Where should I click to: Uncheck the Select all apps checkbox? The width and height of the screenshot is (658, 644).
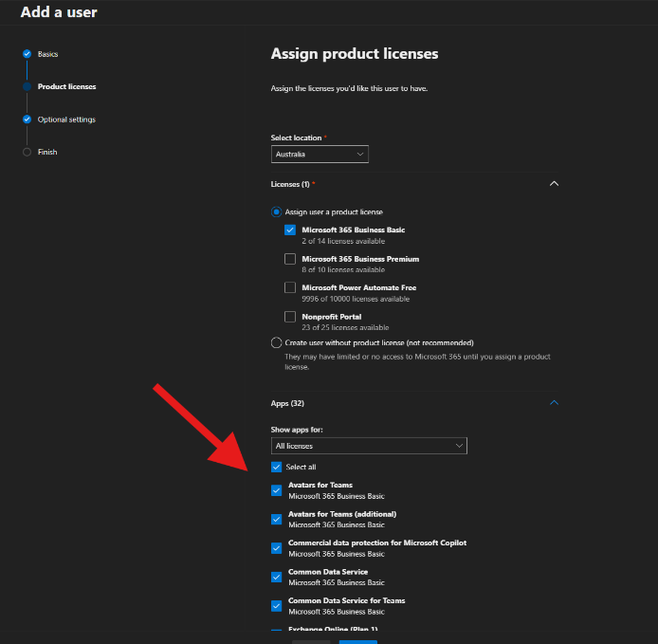pyautogui.click(x=276, y=467)
